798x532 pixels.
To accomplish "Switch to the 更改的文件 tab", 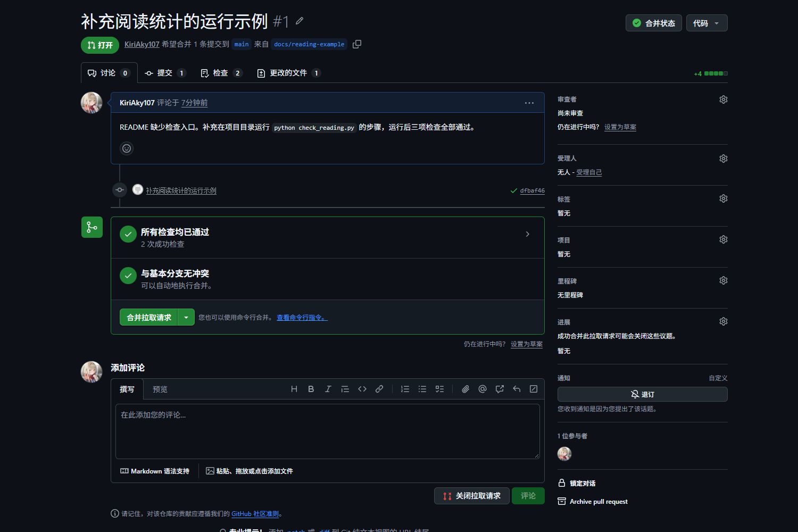I will point(289,73).
